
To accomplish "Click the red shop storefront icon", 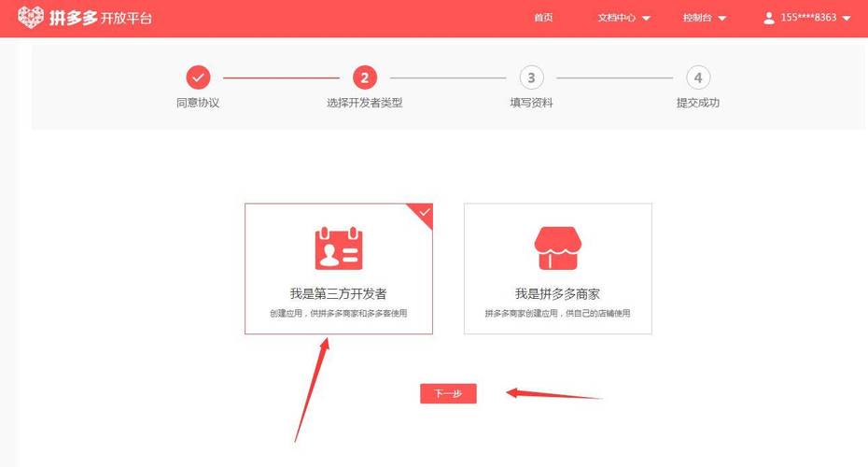I will (x=557, y=248).
